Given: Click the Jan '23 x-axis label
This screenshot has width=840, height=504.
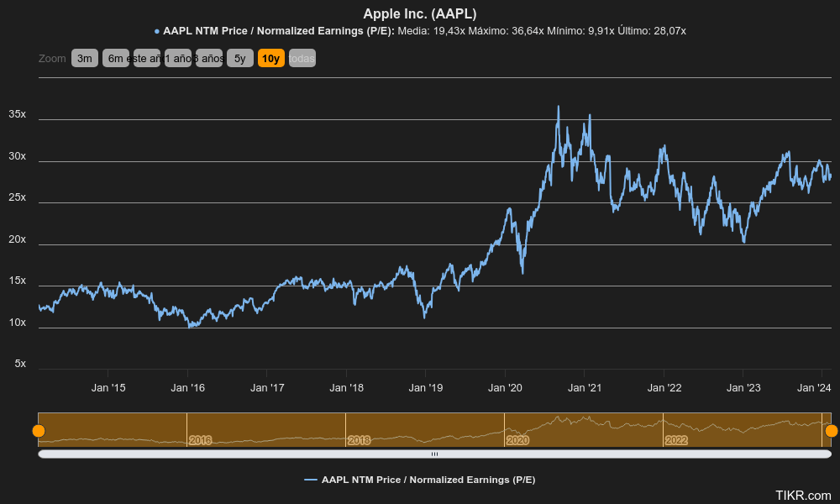Looking at the screenshot, I should (743, 388).
